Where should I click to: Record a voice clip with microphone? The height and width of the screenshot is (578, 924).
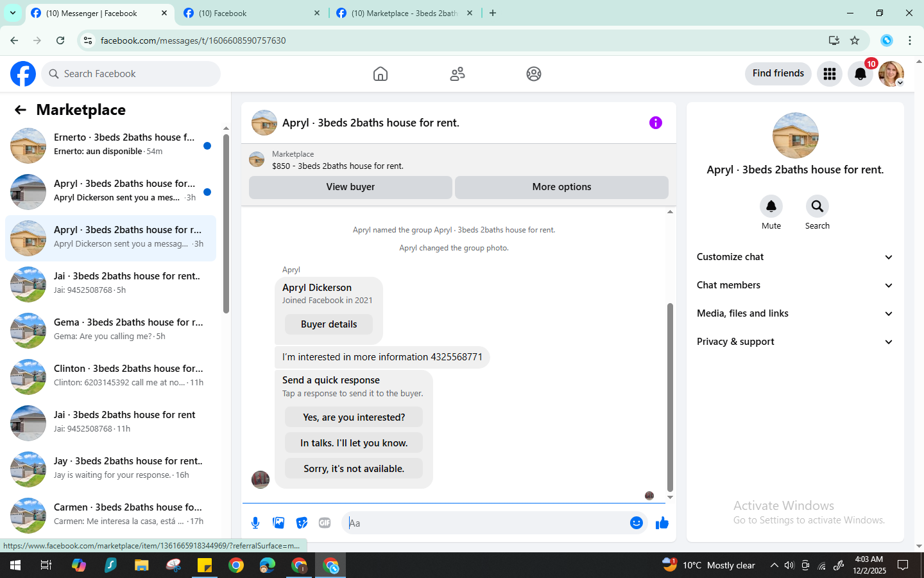(x=255, y=523)
